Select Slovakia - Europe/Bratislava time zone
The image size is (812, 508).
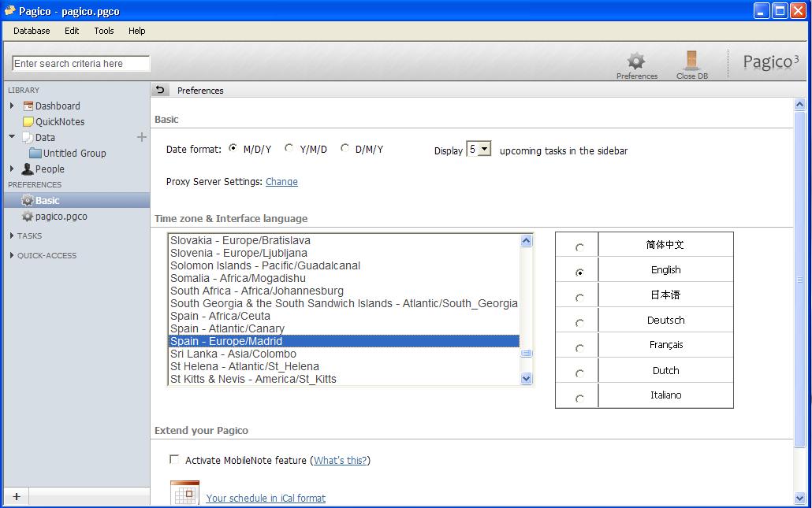coord(345,240)
